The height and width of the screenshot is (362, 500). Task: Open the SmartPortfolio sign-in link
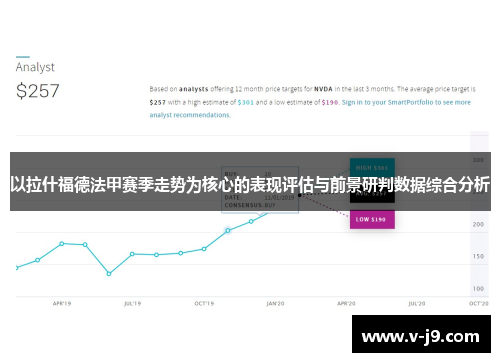coord(310,109)
